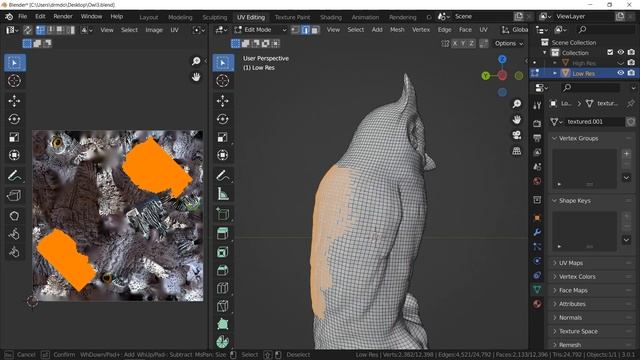Switch to the Sculpting workspace tab
The width and height of the screenshot is (640, 360).
(215, 17)
